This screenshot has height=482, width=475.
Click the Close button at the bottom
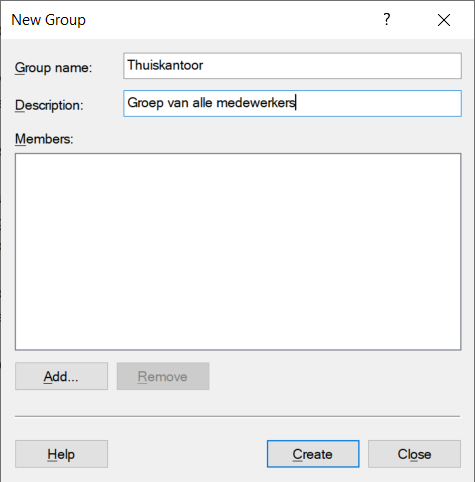pyautogui.click(x=414, y=454)
